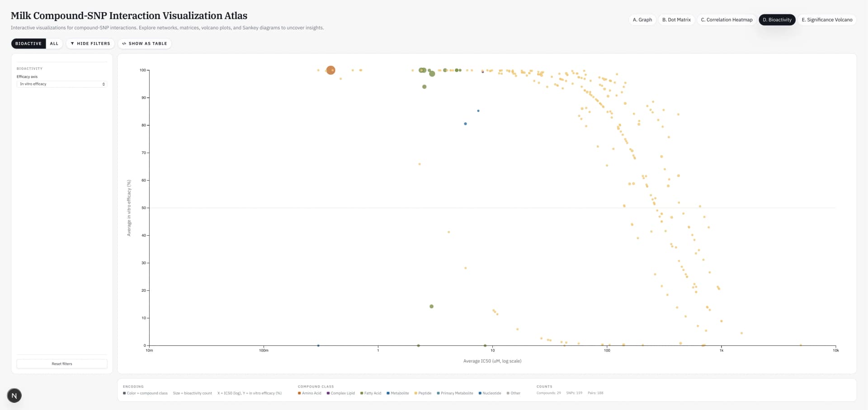
Task: Click the code brackets table icon
Action: 124,44
